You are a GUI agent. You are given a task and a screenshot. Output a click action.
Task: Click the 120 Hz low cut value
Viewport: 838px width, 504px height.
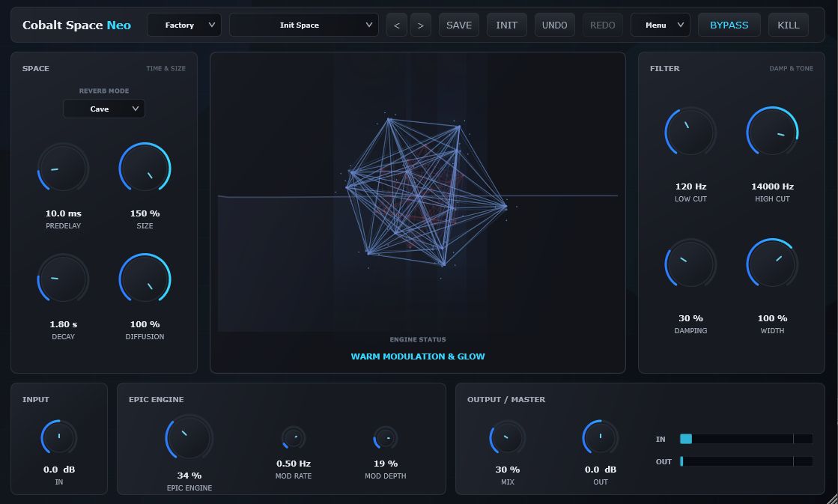pos(690,186)
